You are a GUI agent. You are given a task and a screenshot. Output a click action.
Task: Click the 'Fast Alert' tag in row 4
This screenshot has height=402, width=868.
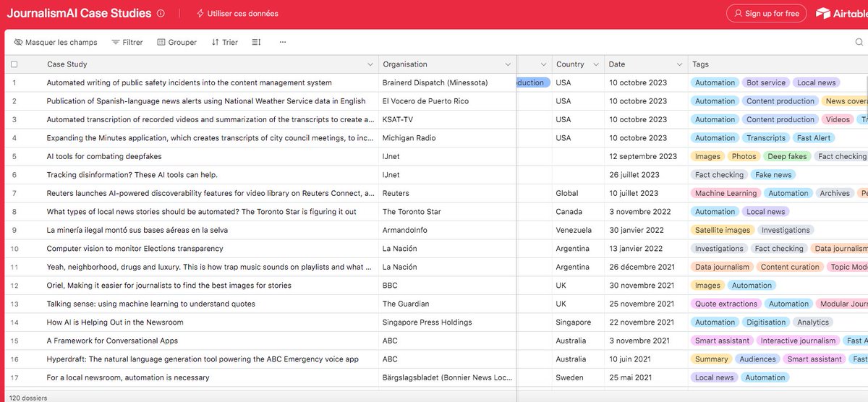[814, 138]
